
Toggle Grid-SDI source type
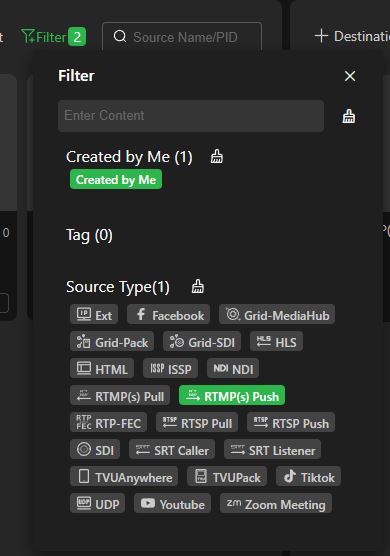click(202, 341)
